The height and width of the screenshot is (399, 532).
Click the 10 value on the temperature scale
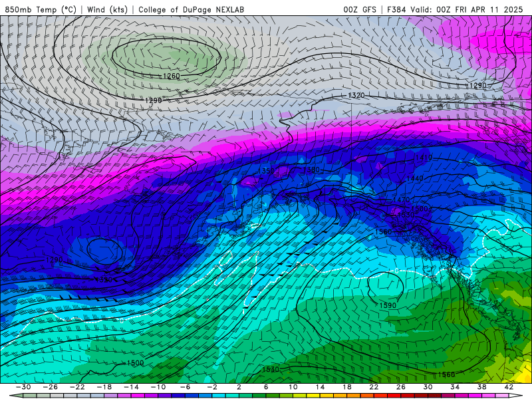293,387
